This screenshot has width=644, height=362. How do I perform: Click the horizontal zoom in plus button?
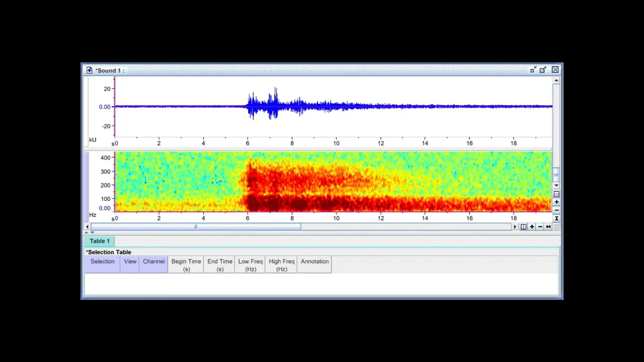tap(532, 227)
